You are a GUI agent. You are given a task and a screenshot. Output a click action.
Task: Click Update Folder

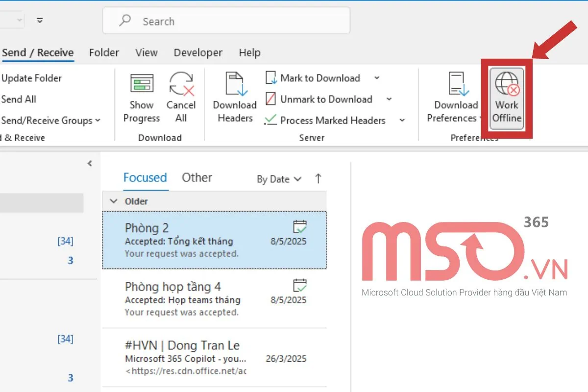point(31,78)
